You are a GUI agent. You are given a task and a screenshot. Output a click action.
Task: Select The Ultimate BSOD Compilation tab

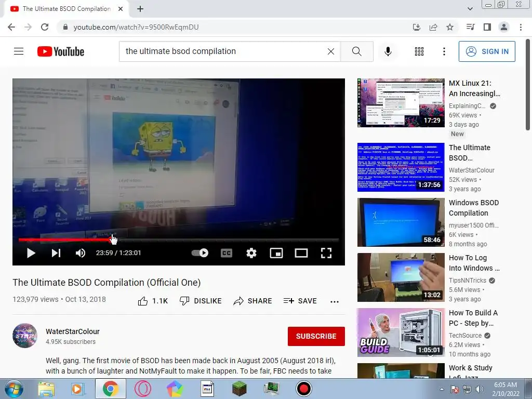(x=66, y=9)
